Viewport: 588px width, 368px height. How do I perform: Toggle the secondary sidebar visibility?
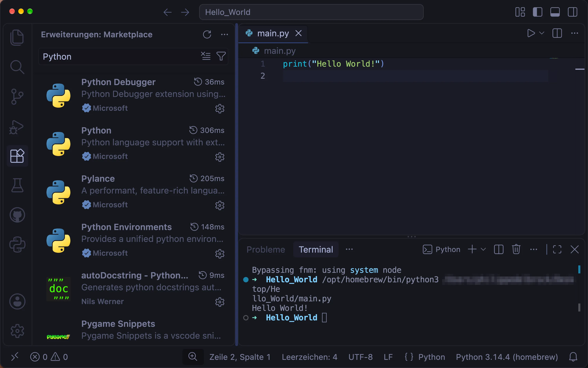click(572, 12)
